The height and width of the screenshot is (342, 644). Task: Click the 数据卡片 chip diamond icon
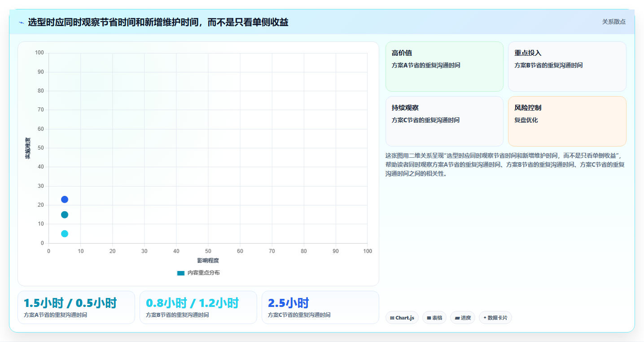(485, 318)
